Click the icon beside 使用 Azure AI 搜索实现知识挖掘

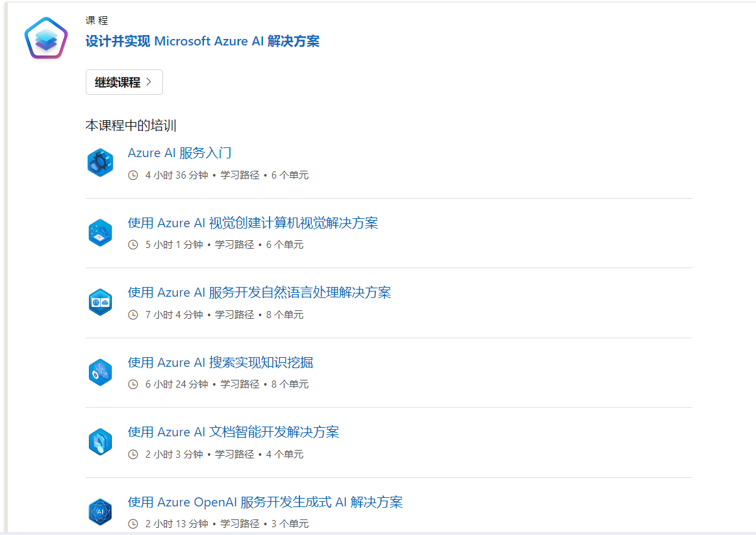pyautogui.click(x=100, y=372)
